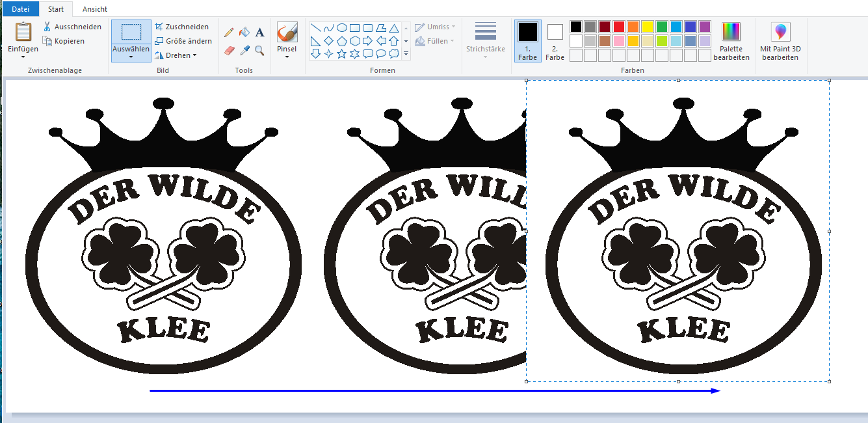Screen dimensions: 868x423
Task: Click the Auswählen rectangular selection tool
Action: point(131,32)
